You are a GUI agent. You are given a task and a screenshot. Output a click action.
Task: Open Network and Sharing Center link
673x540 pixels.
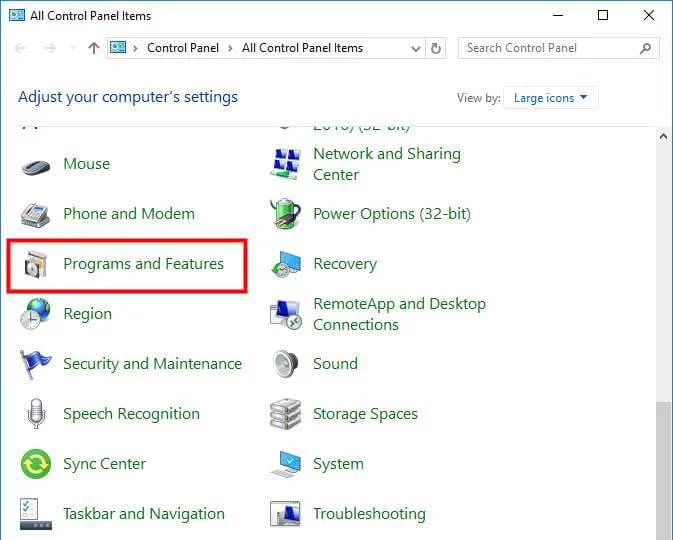(x=387, y=164)
